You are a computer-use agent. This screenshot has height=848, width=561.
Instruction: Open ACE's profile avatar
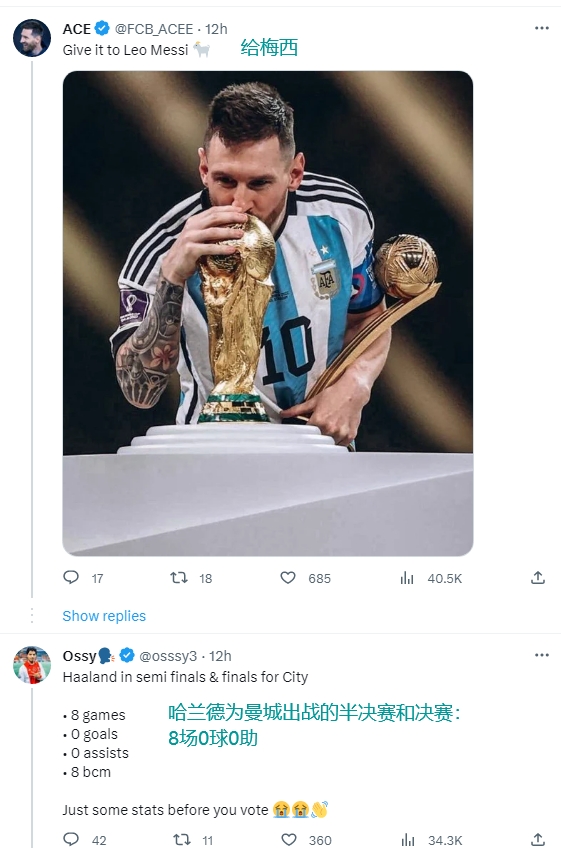32,38
